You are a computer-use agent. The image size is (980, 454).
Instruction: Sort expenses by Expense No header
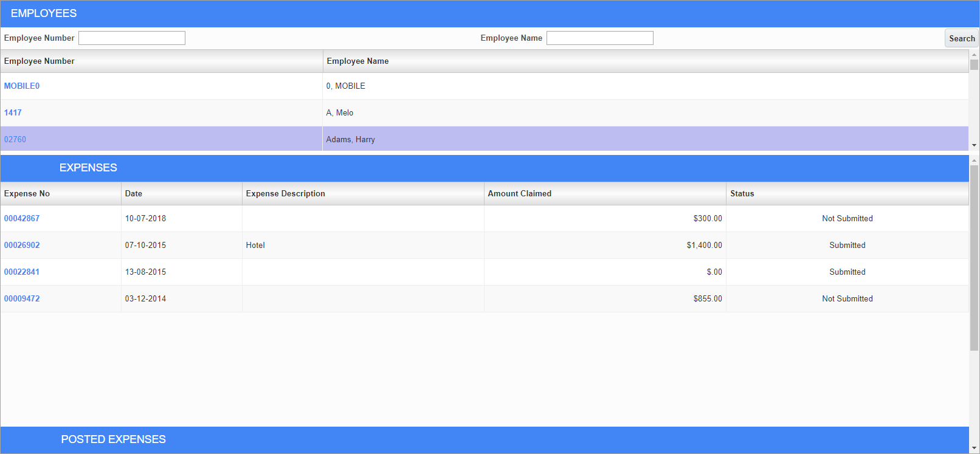[61, 194]
